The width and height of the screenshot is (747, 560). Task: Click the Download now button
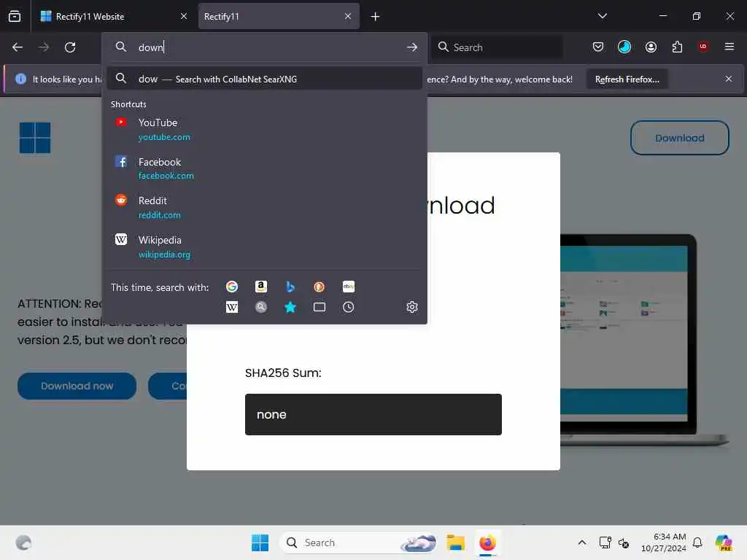click(77, 386)
